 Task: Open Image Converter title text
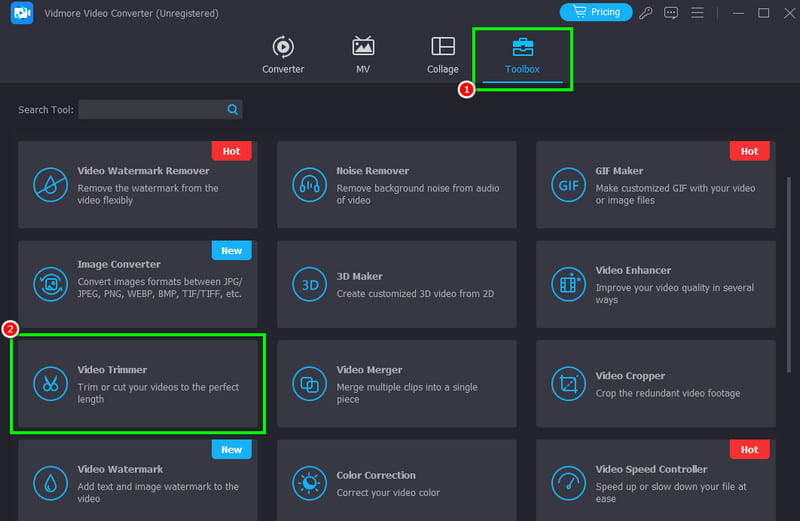click(119, 264)
